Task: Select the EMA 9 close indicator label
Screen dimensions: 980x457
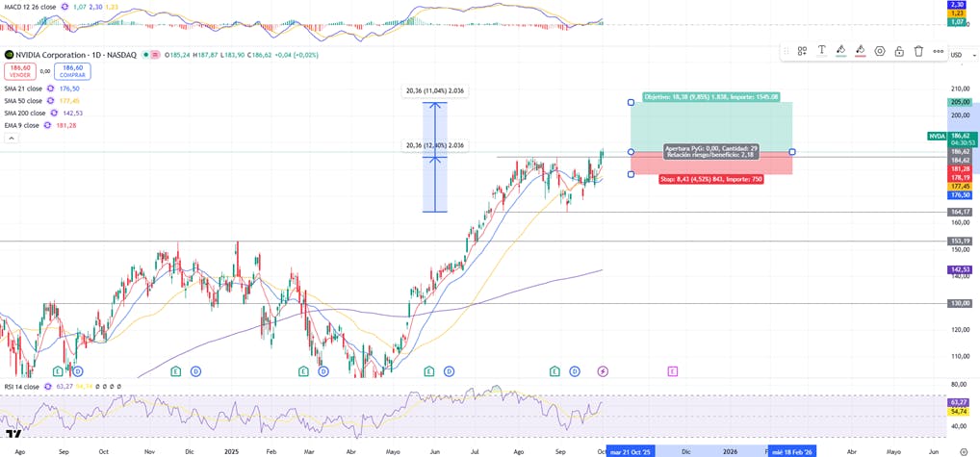Action: click(21, 125)
